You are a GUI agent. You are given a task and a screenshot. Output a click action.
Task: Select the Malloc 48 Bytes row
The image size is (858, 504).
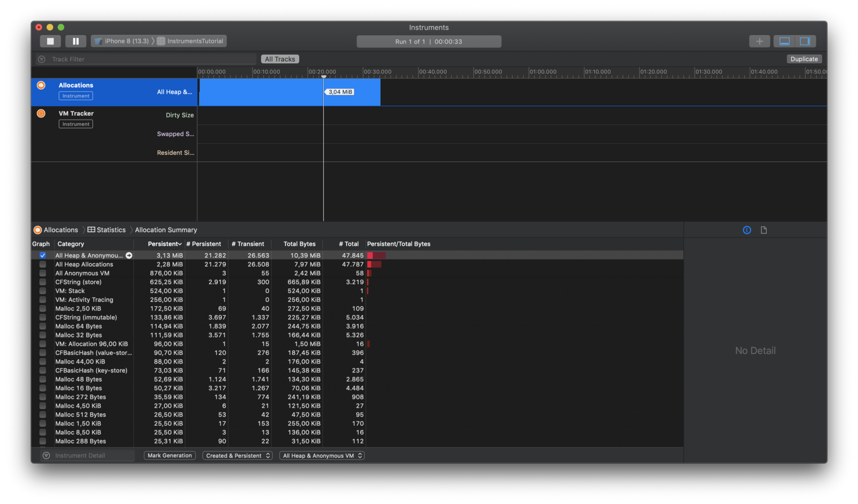pos(357,379)
